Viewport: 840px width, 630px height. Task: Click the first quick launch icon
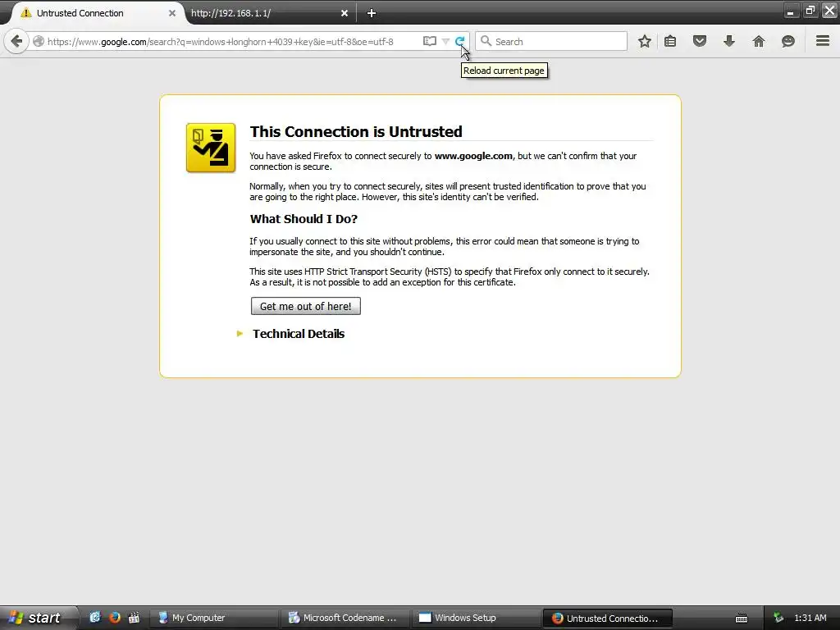coord(95,618)
